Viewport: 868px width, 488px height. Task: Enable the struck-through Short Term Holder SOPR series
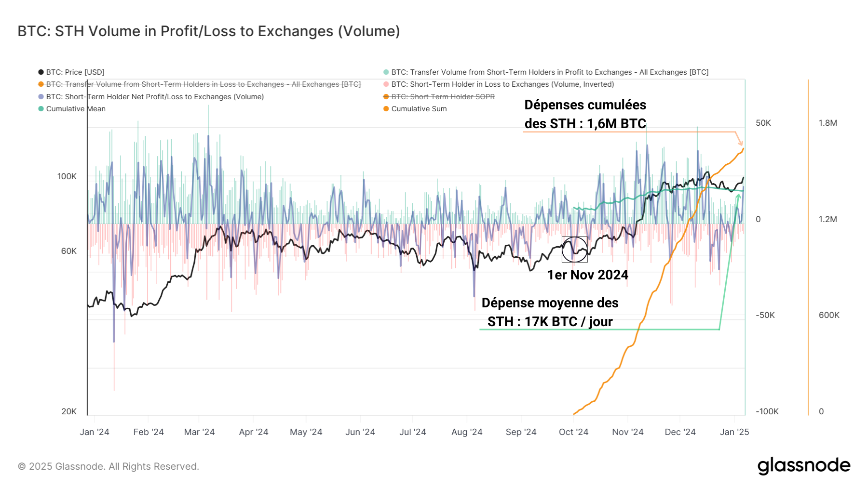coord(443,97)
